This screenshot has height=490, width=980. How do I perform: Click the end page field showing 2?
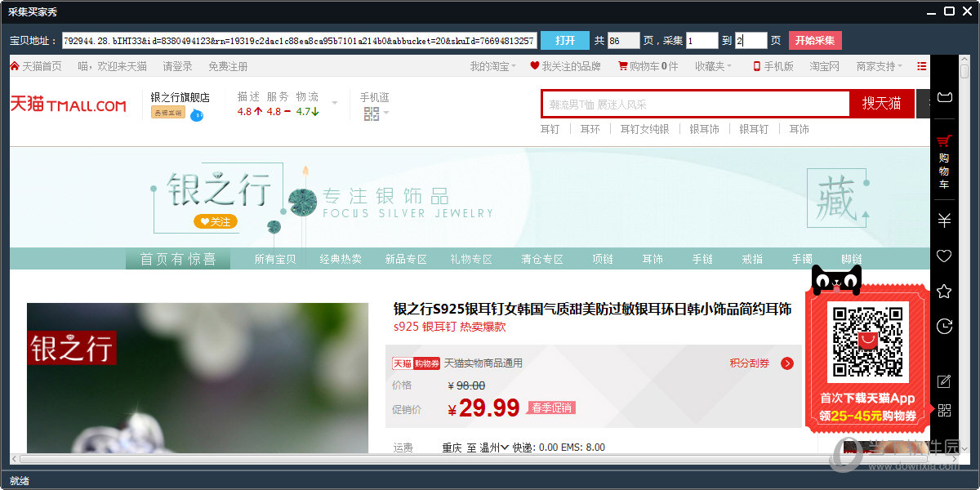coord(751,40)
